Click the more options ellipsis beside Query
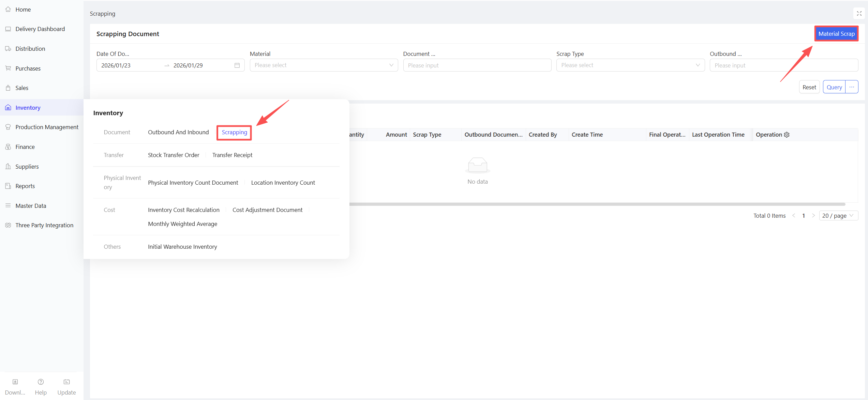The height and width of the screenshot is (400, 868). [852, 87]
